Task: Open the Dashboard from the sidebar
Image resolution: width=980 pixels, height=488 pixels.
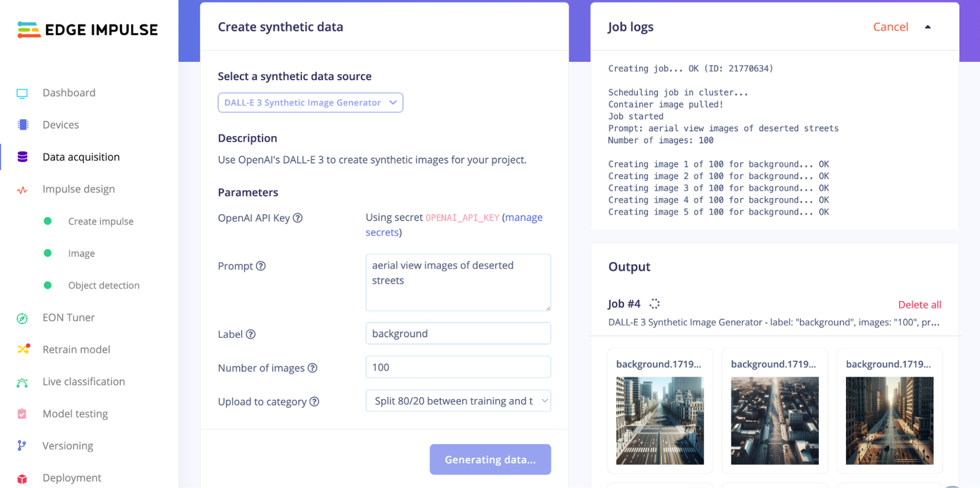Action: point(69,93)
